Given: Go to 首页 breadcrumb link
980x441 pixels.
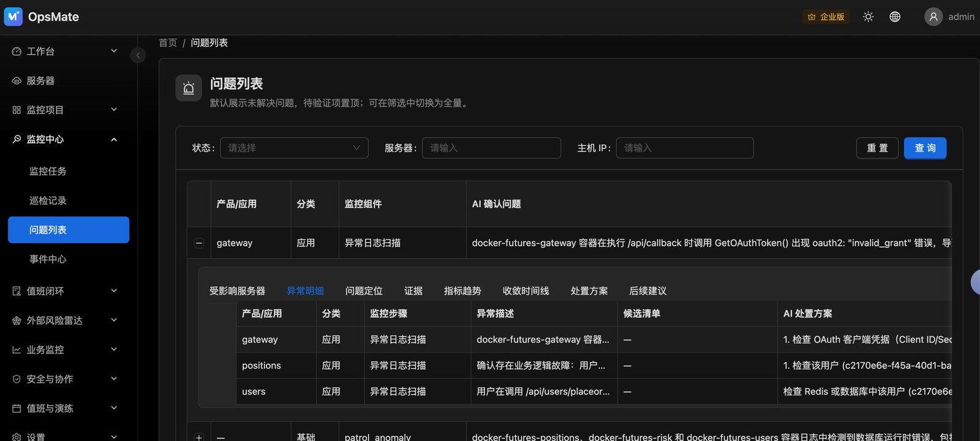Looking at the screenshot, I should (x=168, y=43).
